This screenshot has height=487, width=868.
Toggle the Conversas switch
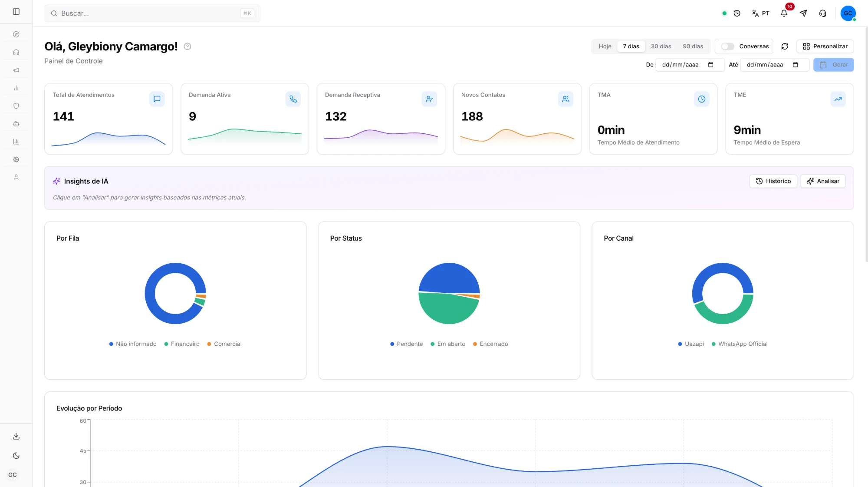(728, 46)
